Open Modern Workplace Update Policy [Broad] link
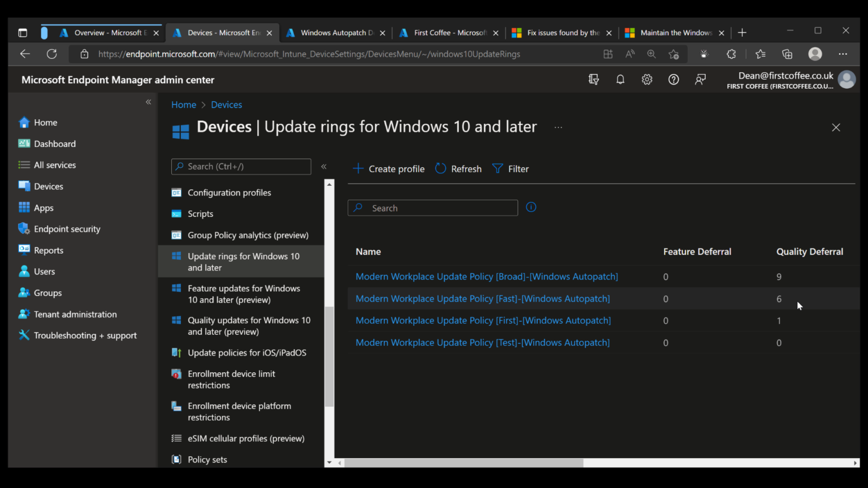Viewport: 868px width, 488px height. click(x=487, y=276)
